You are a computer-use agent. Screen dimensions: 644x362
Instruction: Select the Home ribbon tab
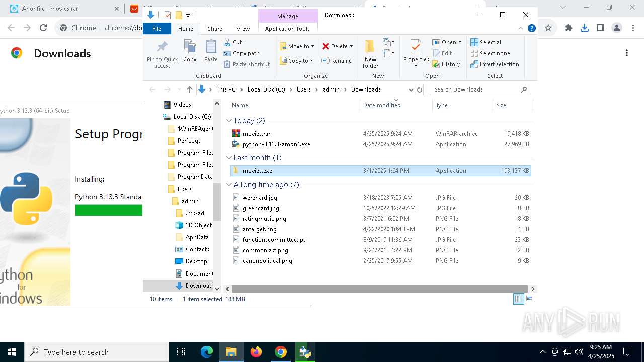(x=185, y=29)
